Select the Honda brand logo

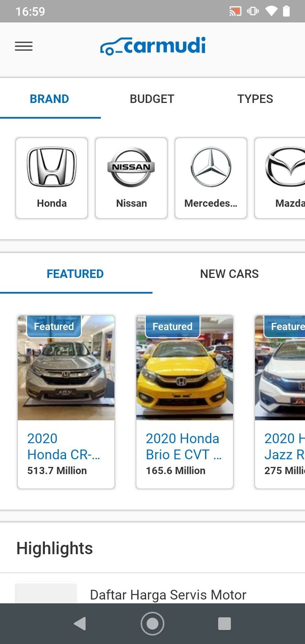point(52,167)
